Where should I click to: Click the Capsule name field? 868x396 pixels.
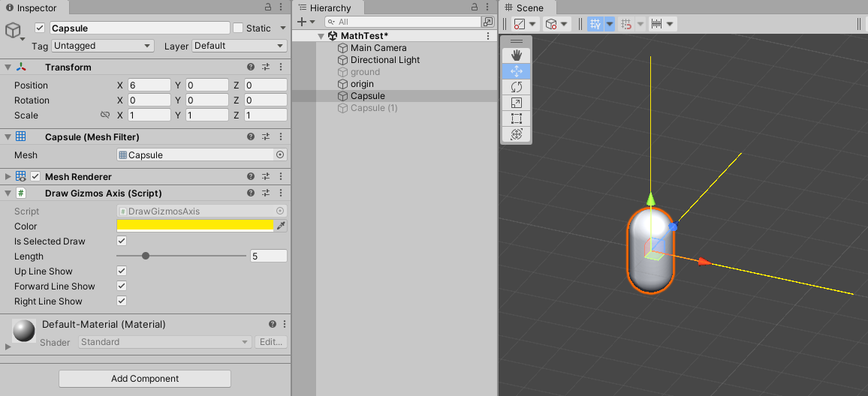pyautogui.click(x=140, y=28)
